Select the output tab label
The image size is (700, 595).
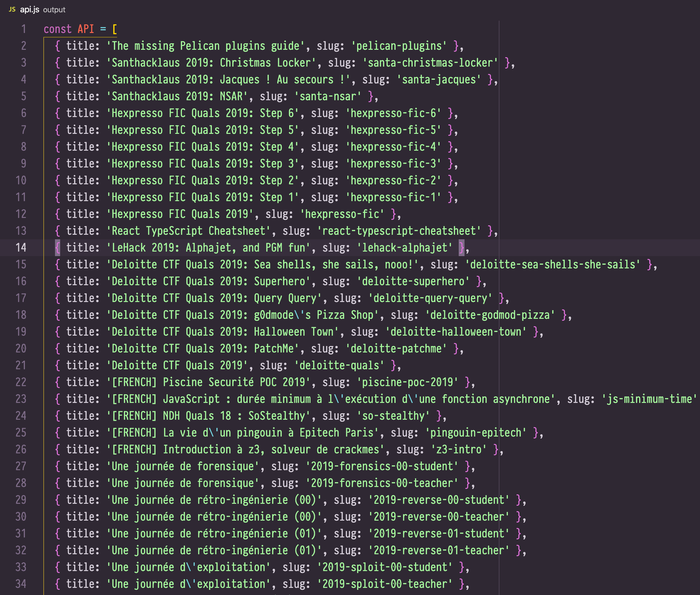(54, 10)
